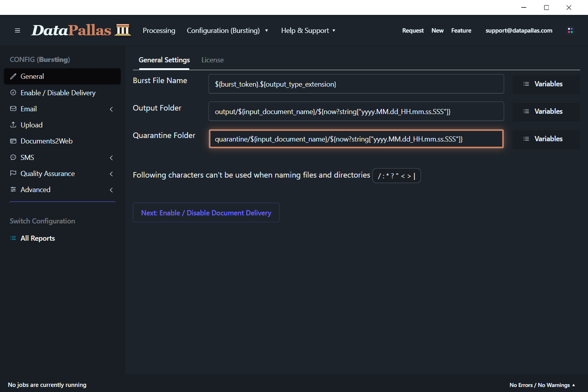Image resolution: width=588 pixels, height=392 pixels.
Task: Expand the Email submenu chevron
Action: pos(111,109)
